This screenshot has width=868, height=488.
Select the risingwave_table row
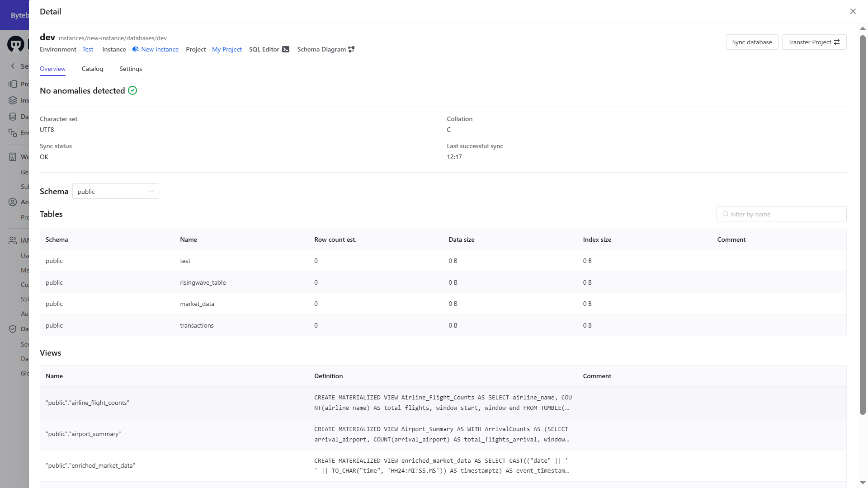pyautogui.click(x=203, y=282)
